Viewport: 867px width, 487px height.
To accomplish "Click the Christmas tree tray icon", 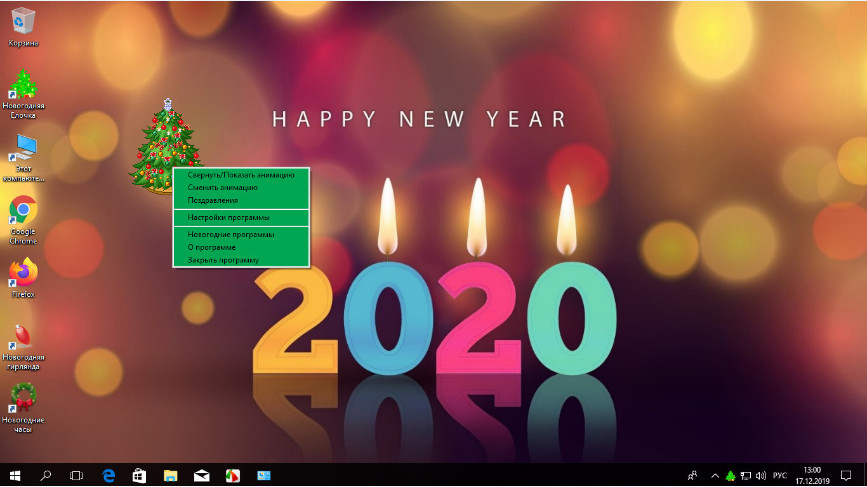I will (730, 475).
